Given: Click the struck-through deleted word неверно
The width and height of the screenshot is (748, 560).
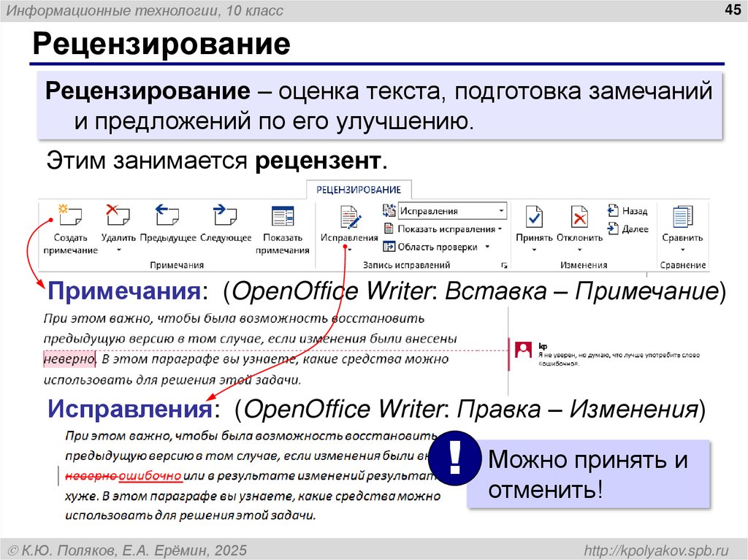Looking at the screenshot, I should pyautogui.click(x=91, y=475).
